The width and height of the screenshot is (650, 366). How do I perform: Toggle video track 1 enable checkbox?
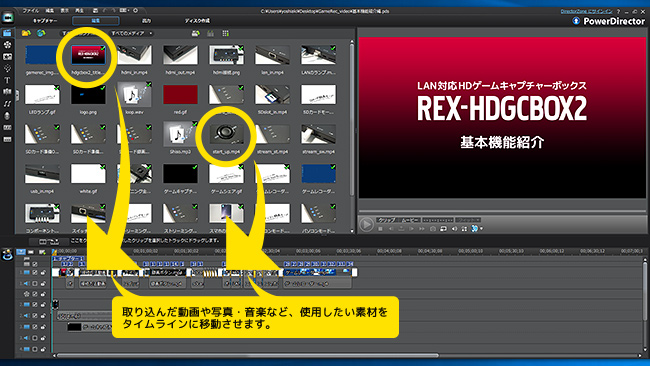[35, 273]
